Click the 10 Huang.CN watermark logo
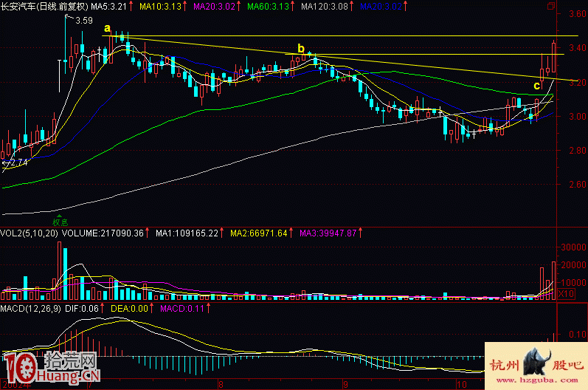 coord(50,367)
